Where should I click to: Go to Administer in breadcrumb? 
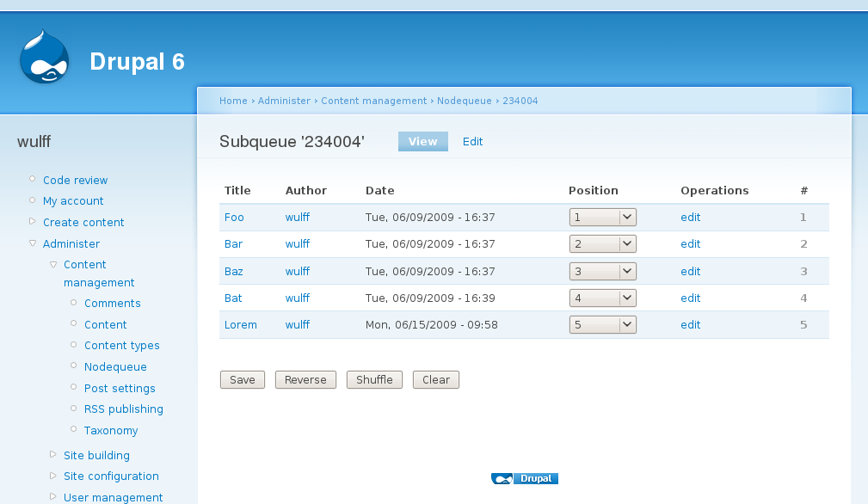[284, 101]
